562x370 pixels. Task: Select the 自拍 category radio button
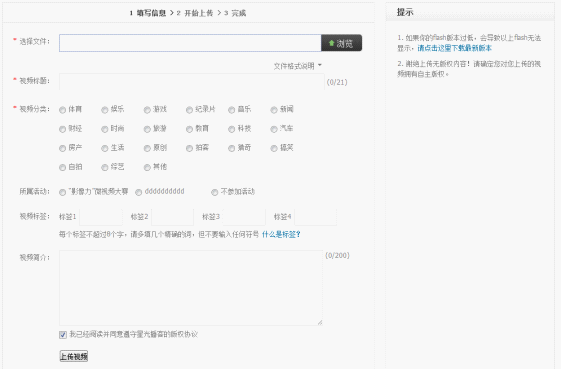click(x=62, y=168)
